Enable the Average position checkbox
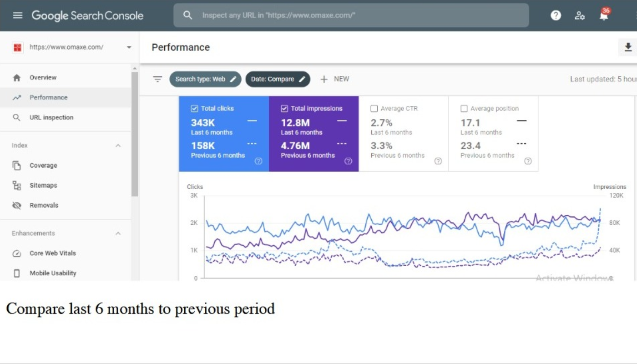637x364 pixels. click(x=464, y=109)
